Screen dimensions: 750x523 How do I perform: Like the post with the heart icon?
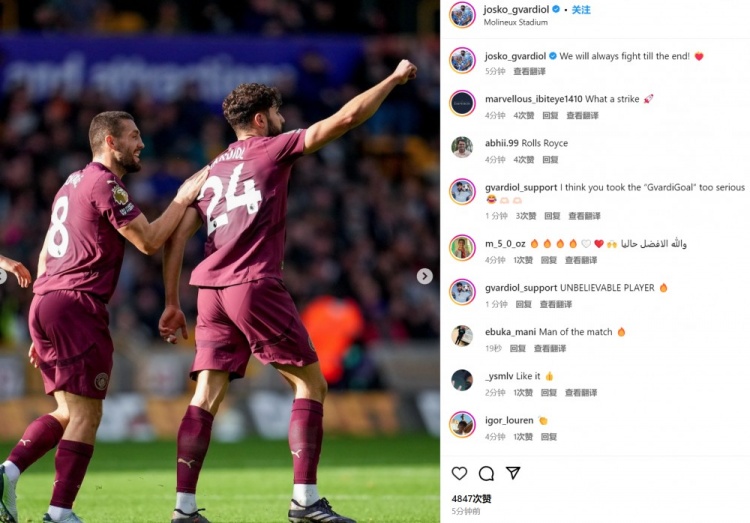pos(459,473)
